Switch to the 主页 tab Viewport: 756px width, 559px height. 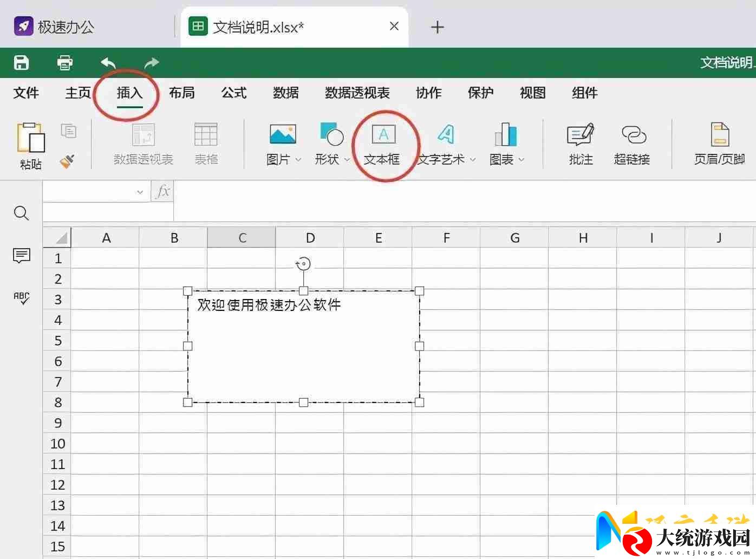click(x=78, y=93)
